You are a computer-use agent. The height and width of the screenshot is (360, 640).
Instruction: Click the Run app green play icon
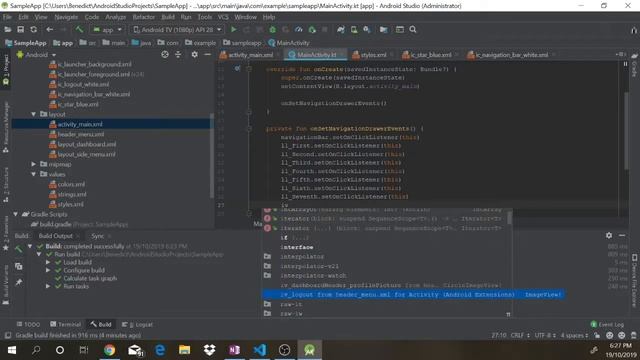coord(233,30)
